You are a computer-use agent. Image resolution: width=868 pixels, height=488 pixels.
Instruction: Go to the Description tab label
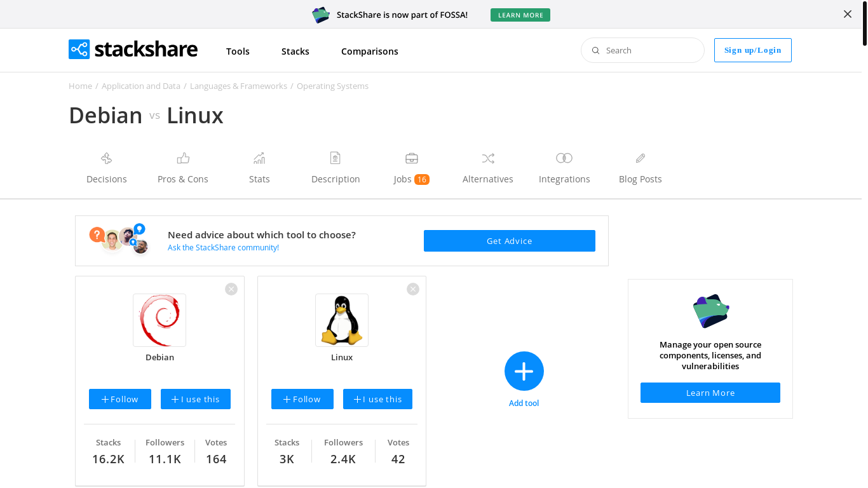pyautogui.click(x=336, y=179)
